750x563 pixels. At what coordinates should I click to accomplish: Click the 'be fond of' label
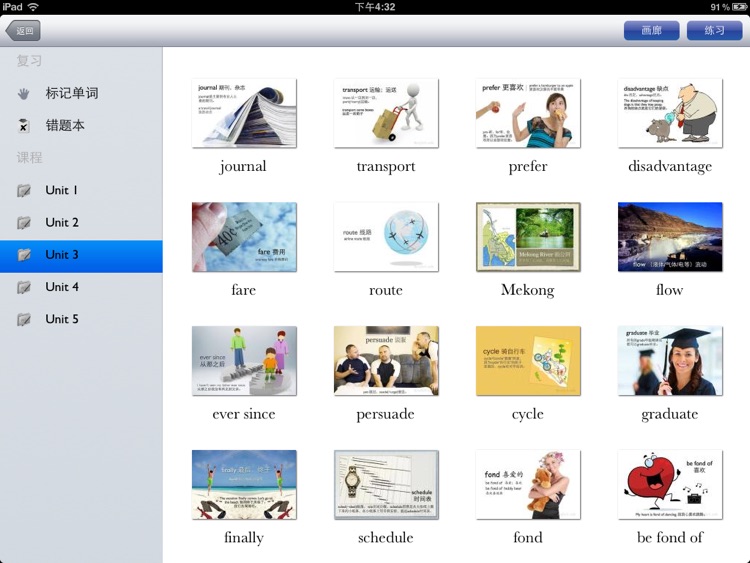click(x=670, y=538)
